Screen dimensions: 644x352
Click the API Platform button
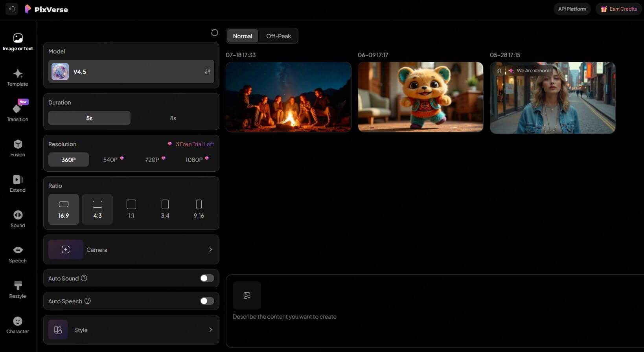(572, 9)
